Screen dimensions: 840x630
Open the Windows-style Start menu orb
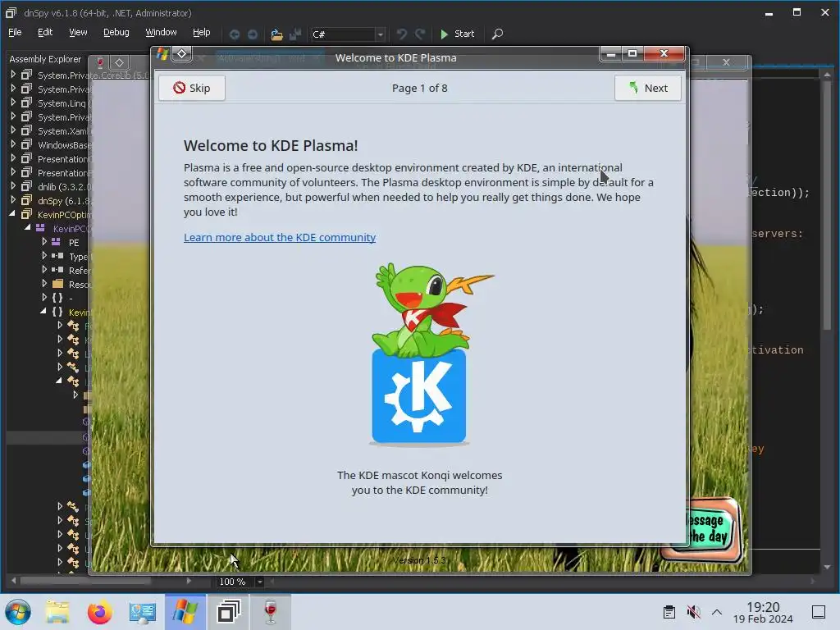[x=18, y=612]
